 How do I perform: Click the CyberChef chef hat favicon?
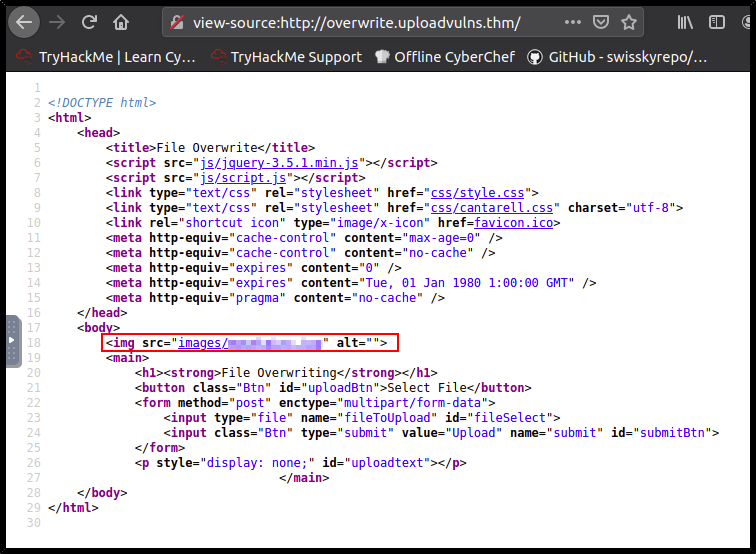tap(382, 57)
